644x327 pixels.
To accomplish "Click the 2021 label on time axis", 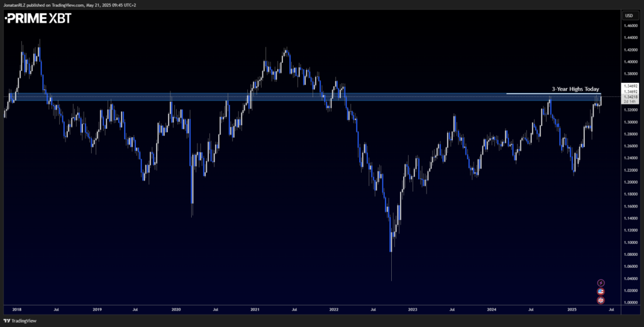I will [255, 309].
